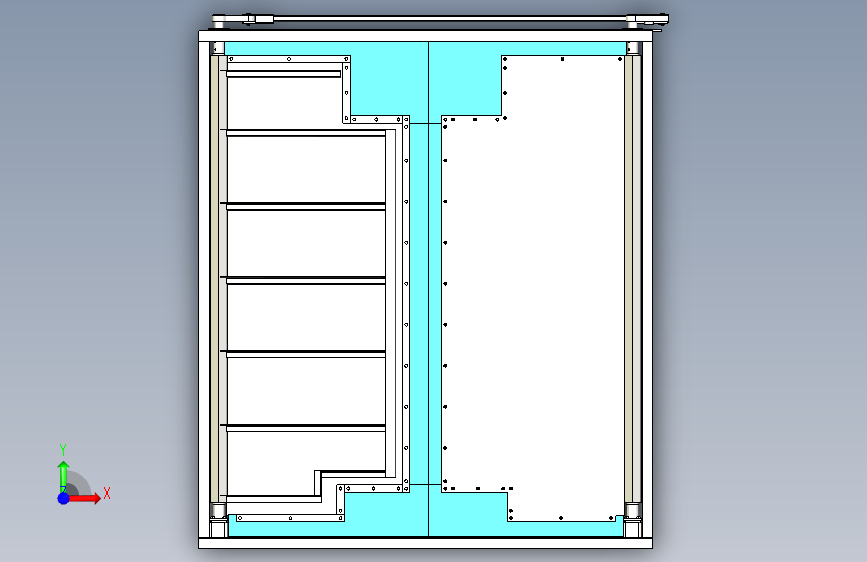
Task: Select the long horizontal rod above the cabinet
Action: [x=450, y=19]
